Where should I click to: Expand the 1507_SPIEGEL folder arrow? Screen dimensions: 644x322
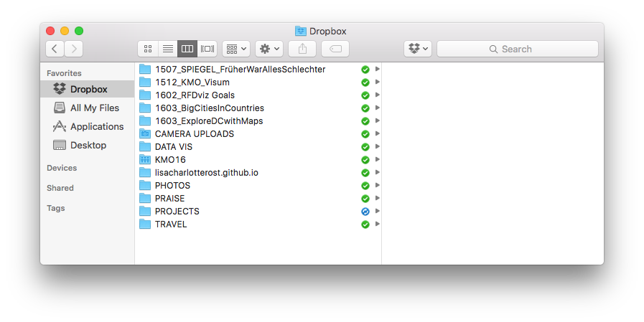[x=377, y=70]
